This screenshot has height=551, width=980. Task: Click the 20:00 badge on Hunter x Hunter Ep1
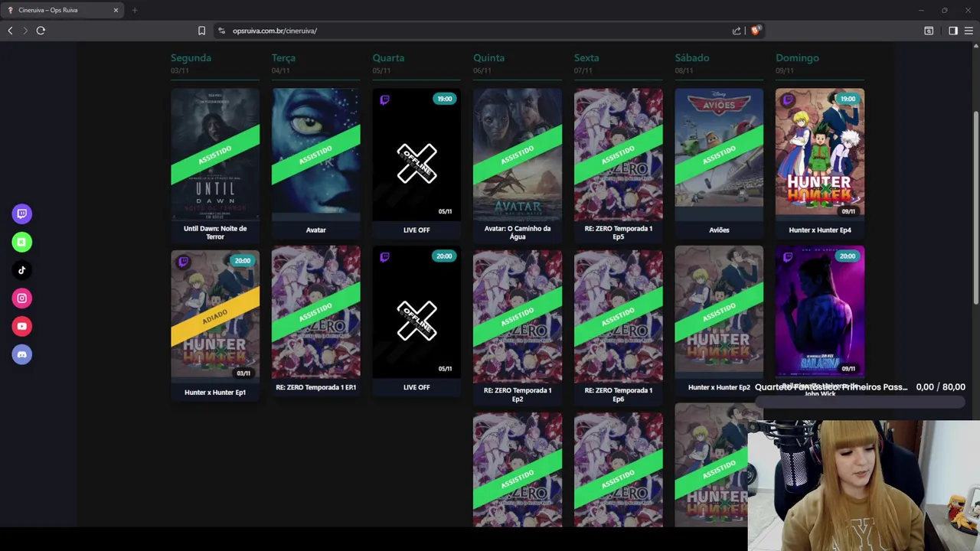pyautogui.click(x=243, y=261)
